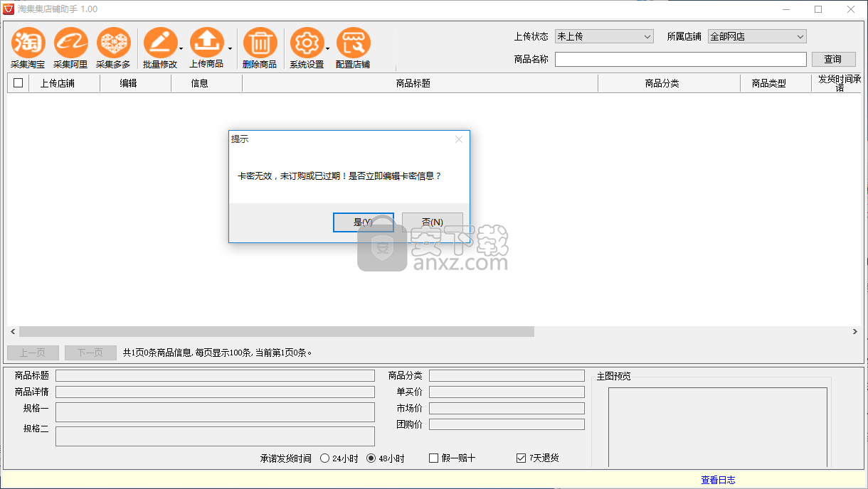Screen dimensions: 868x489
Task: Open the 所属店铺 dropdown
Action: pos(757,36)
